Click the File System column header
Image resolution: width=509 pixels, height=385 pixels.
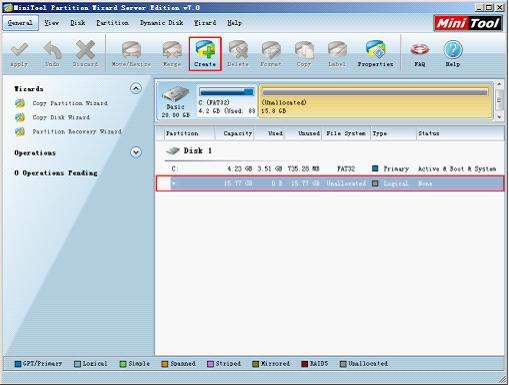point(346,133)
